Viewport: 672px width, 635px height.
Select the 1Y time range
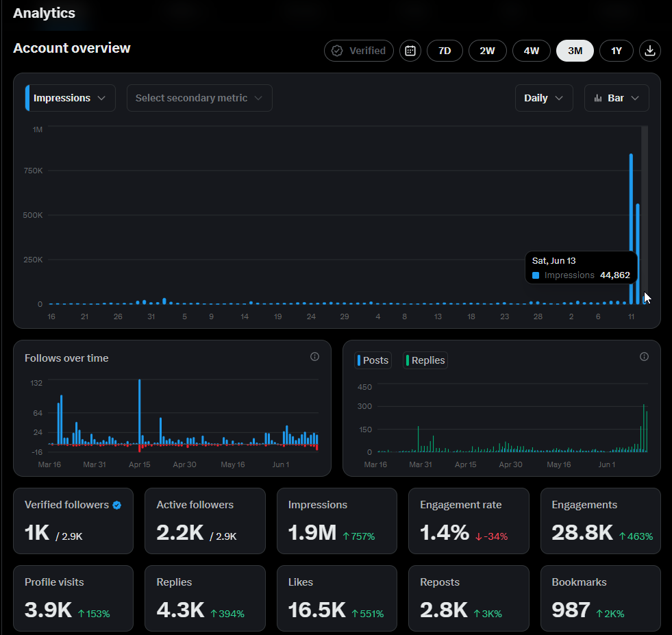(617, 51)
